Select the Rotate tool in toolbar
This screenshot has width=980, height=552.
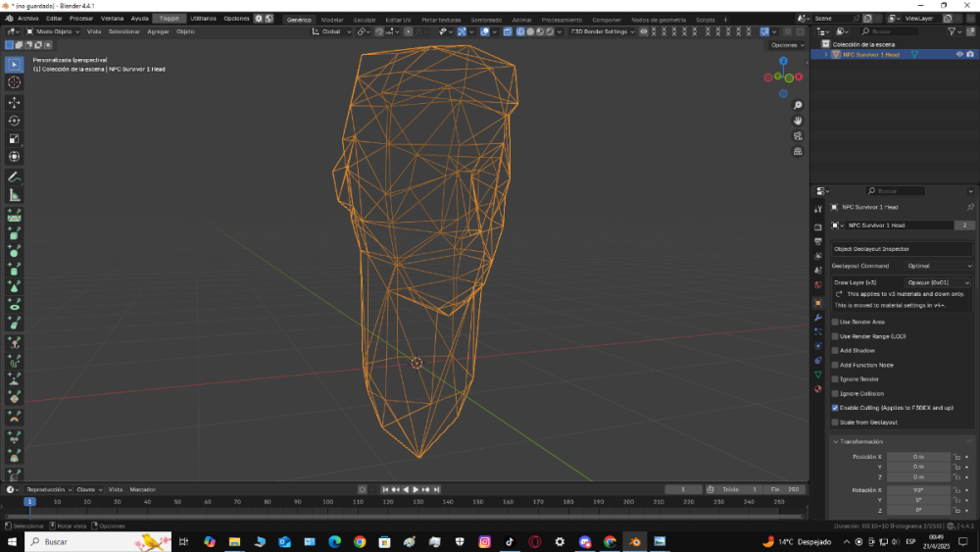(15, 121)
